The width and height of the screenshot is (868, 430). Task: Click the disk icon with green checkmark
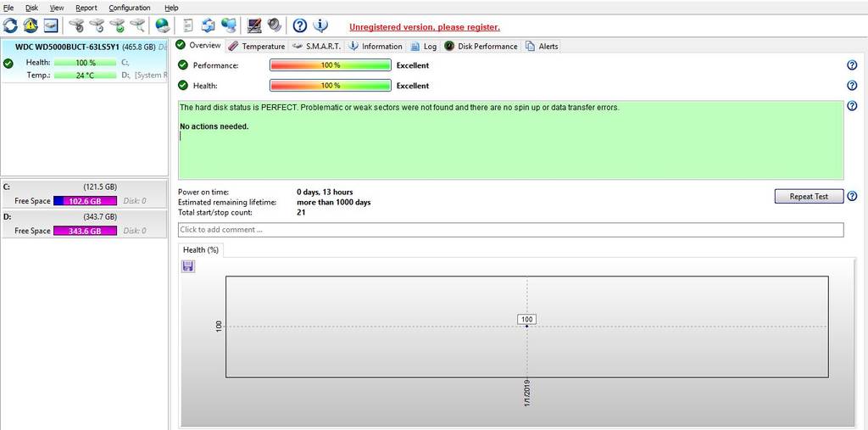pyautogui.click(x=117, y=25)
